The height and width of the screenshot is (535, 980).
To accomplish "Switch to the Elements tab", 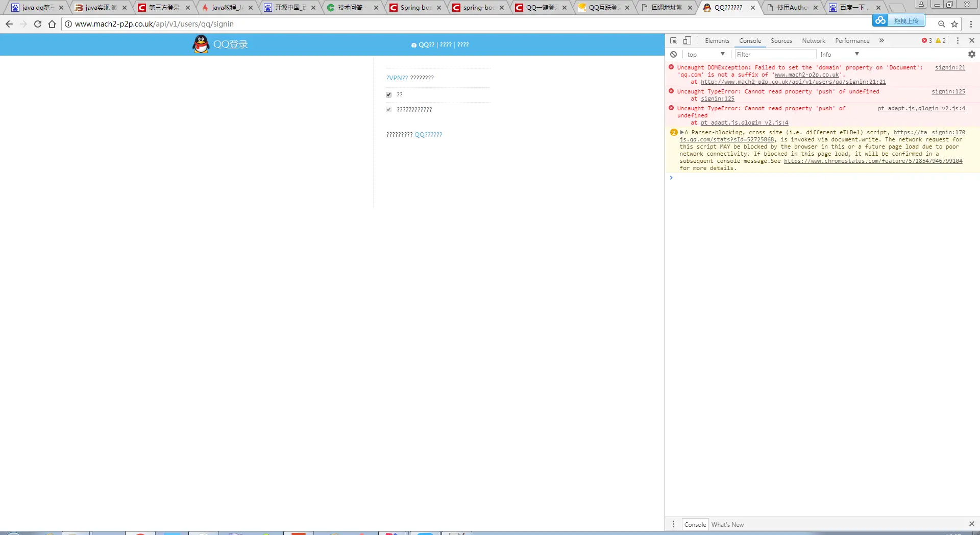I will tap(717, 41).
